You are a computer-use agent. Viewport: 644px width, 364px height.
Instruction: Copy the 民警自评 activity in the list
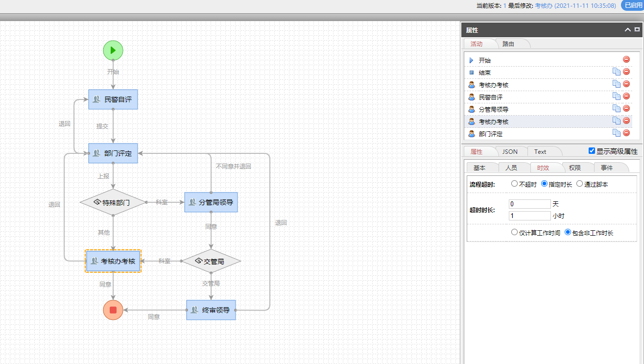click(x=617, y=96)
